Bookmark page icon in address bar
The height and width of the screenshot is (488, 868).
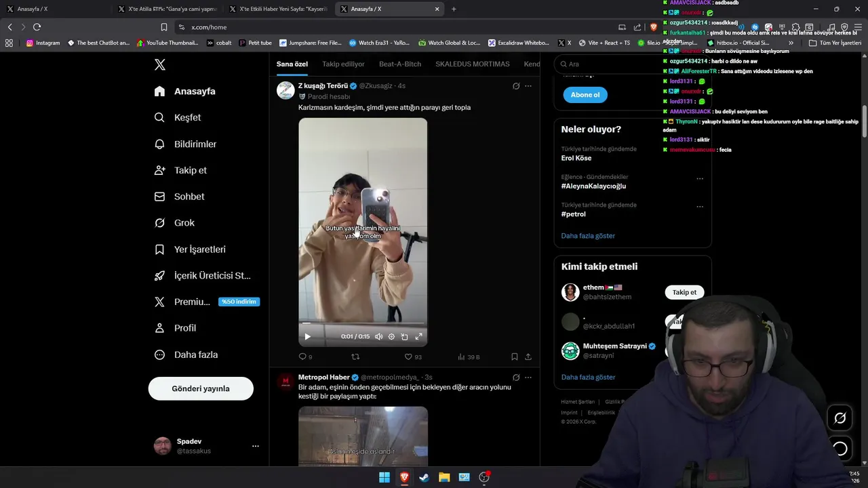[164, 27]
